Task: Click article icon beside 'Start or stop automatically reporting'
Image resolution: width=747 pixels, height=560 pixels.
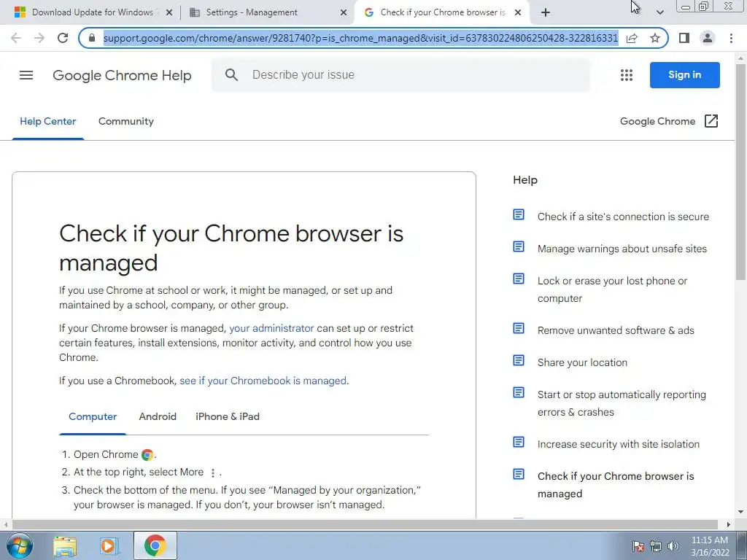Action: point(519,392)
